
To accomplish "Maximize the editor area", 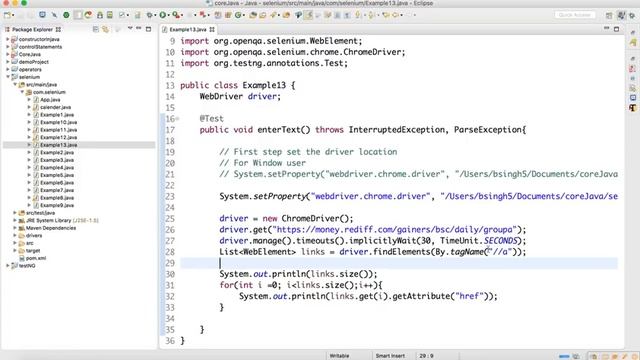I will (x=616, y=29).
